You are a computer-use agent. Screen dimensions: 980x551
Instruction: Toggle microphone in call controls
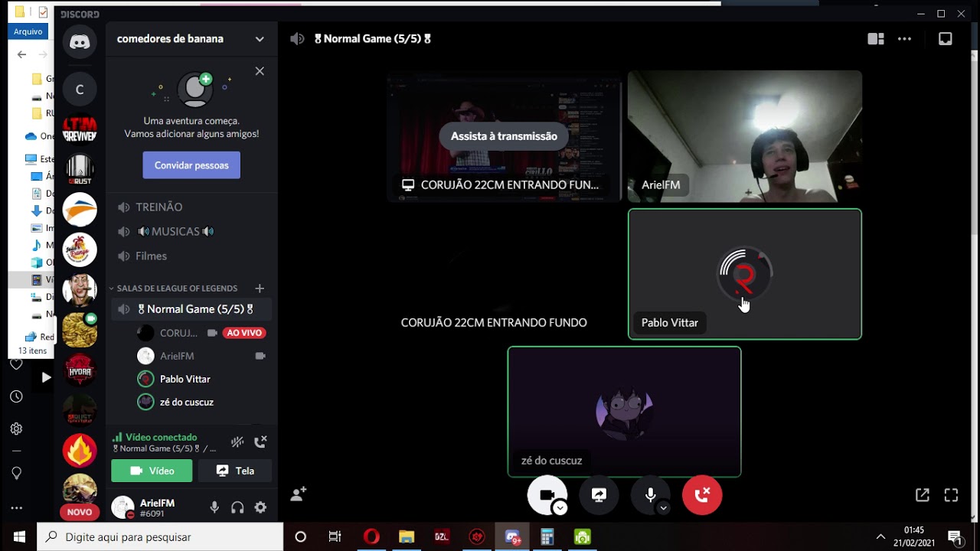click(x=650, y=495)
